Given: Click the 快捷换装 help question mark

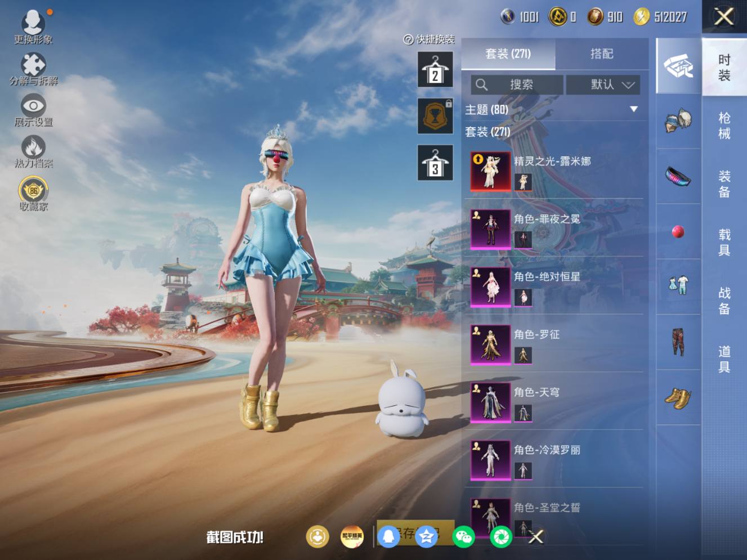Looking at the screenshot, I should [408, 39].
